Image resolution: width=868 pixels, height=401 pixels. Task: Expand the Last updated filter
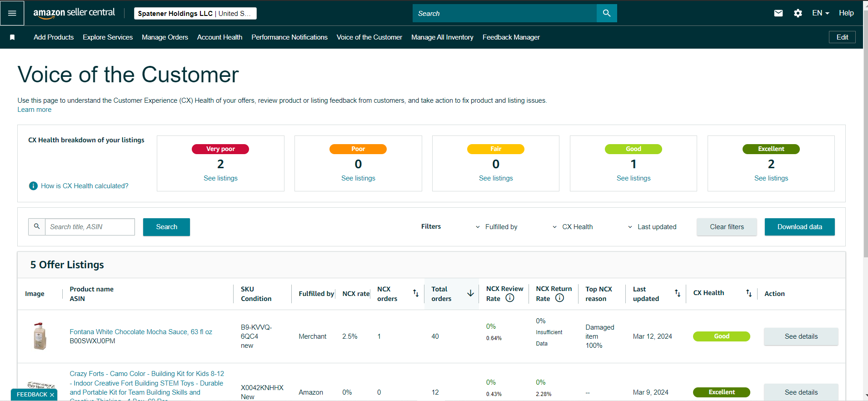[652, 227]
